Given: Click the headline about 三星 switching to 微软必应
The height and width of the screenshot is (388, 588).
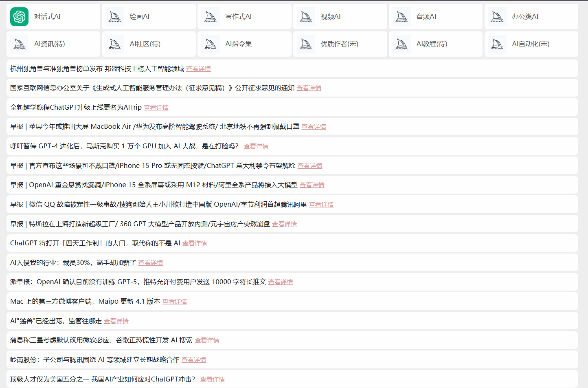Looking at the screenshot, I should (101, 340).
